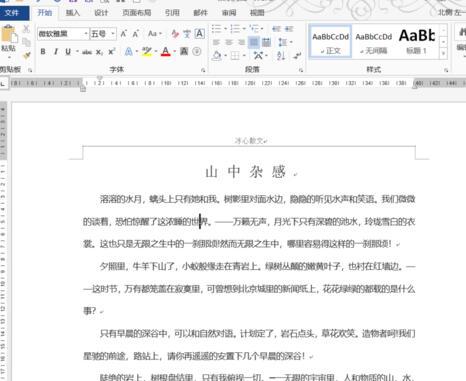Toggle Underline formatting
The width and height of the screenshot is (466, 381).
[x=68, y=52]
